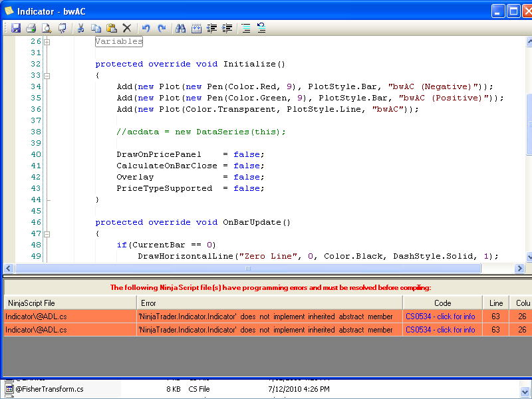Collapse Initialize method block at line 33
Image resolution: width=532 pixels, height=399 pixels.
[47, 76]
